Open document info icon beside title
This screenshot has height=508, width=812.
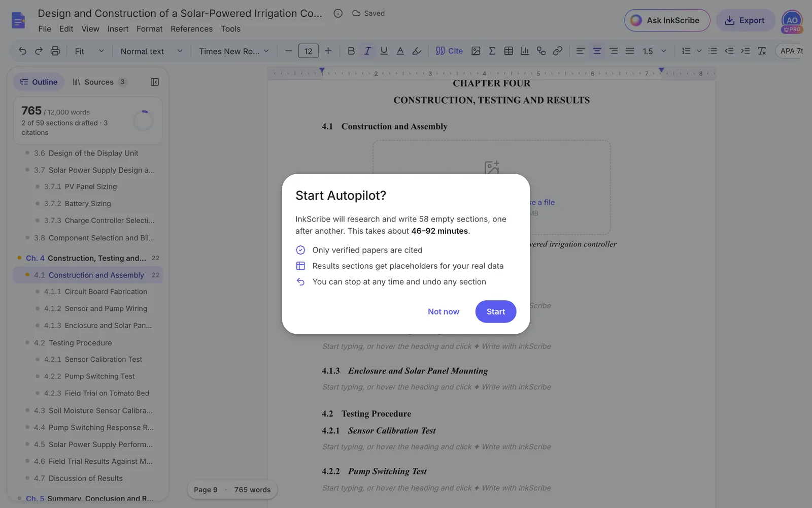pos(338,13)
